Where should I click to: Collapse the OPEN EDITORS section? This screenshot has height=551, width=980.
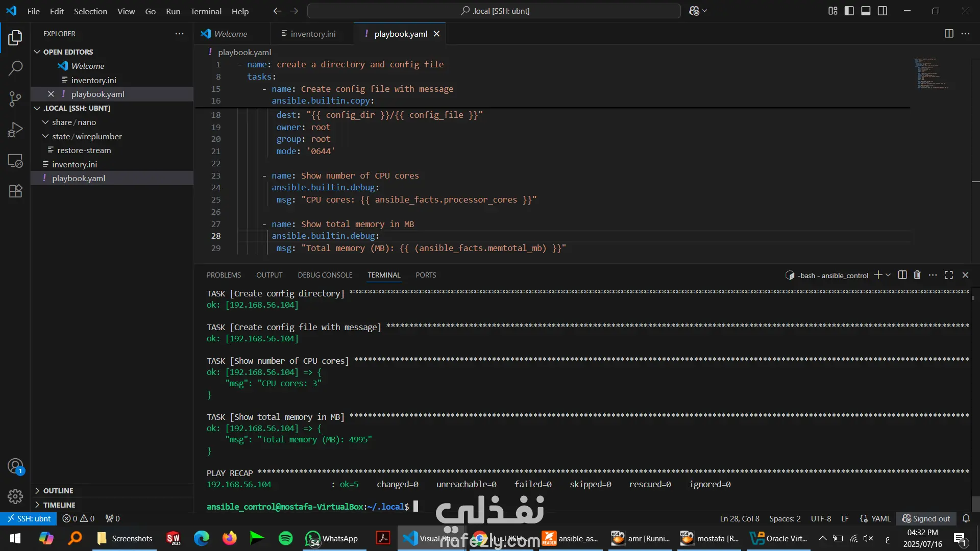(x=68, y=52)
